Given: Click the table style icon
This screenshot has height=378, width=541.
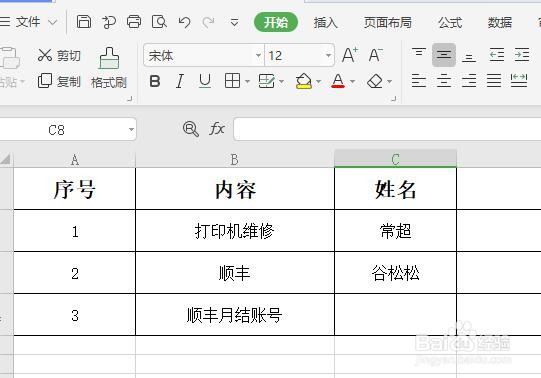Looking at the screenshot, I should tap(267, 81).
